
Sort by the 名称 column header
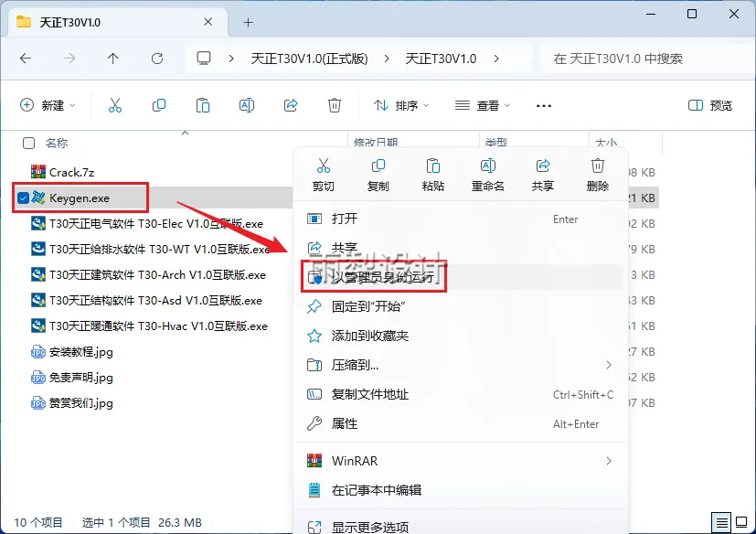(57, 143)
